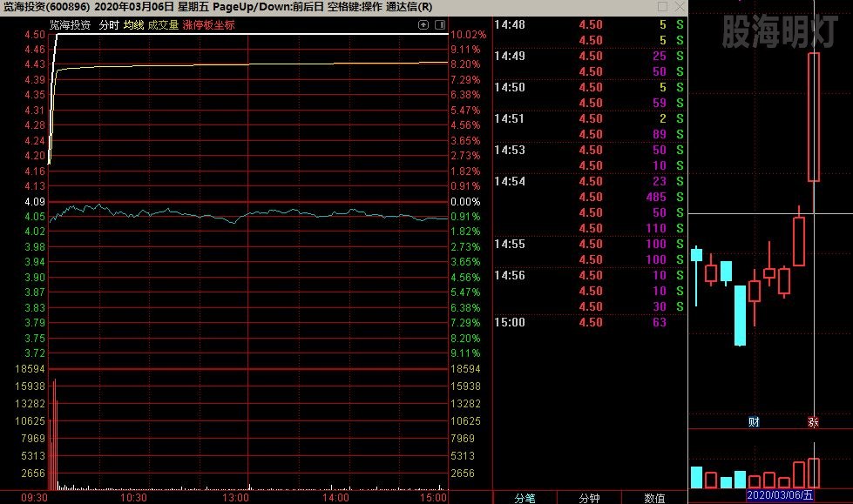Click the 14:48 first trade row time
Screen dimensions: 853x504
coord(510,24)
